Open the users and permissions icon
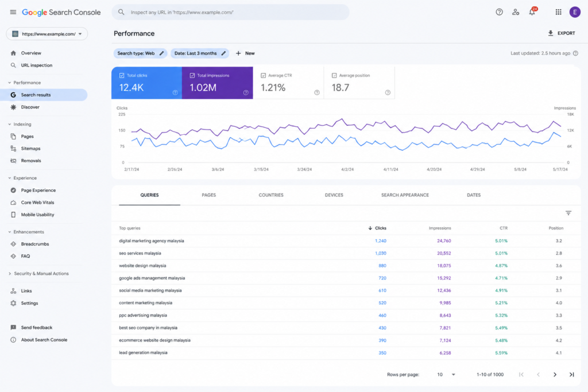This screenshot has width=588, height=392. coord(516,12)
